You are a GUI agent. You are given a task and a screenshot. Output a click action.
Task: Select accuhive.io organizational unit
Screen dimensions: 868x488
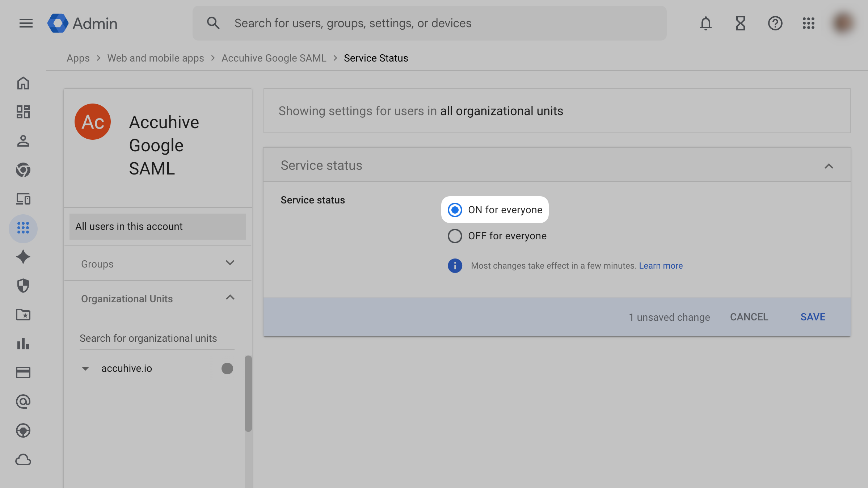tap(127, 369)
